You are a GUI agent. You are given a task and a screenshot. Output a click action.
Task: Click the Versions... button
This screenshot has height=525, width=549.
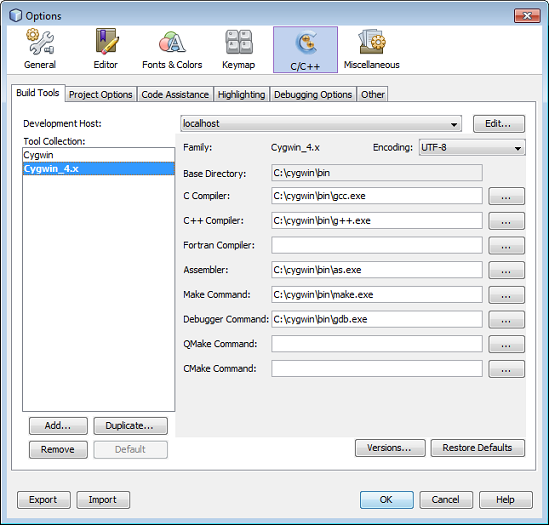[x=390, y=448]
